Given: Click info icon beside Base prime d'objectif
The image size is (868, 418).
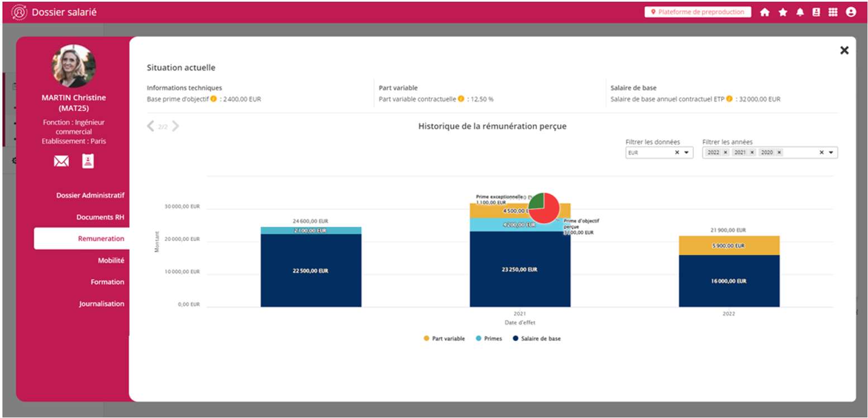Looking at the screenshot, I should (213, 99).
